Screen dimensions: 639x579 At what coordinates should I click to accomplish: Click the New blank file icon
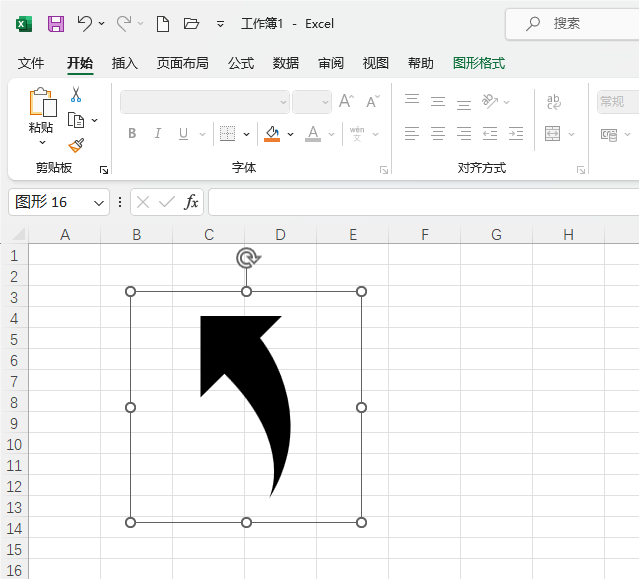coord(162,23)
